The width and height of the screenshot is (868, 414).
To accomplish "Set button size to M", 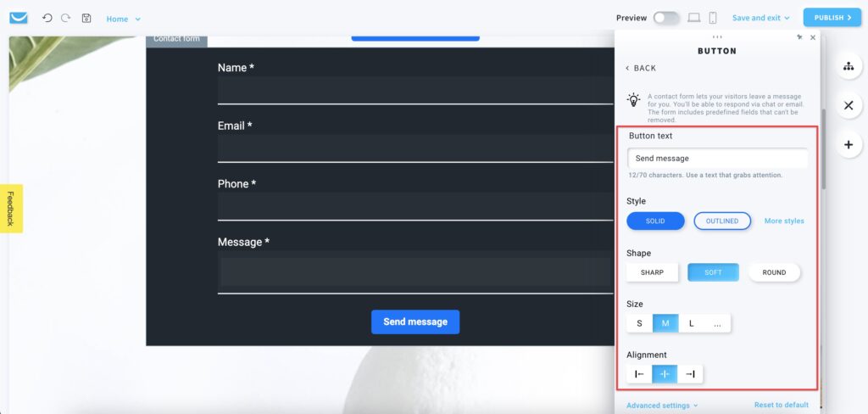I will click(665, 324).
